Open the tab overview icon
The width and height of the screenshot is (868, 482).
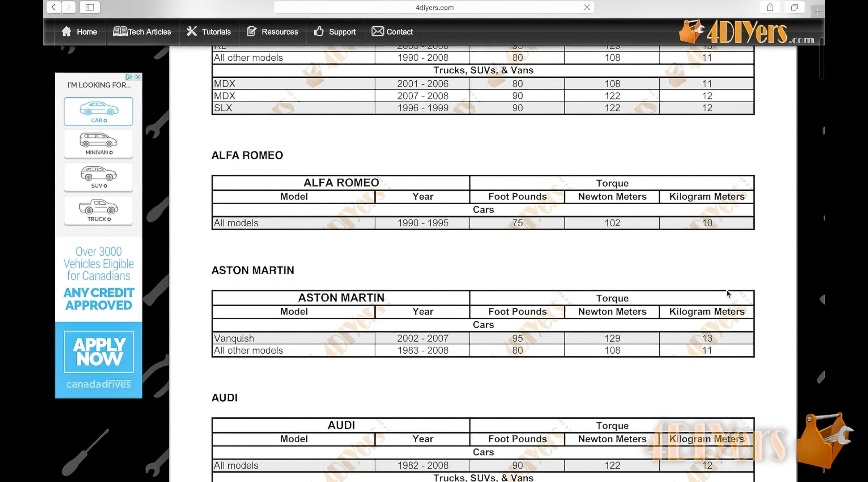[794, 7]
